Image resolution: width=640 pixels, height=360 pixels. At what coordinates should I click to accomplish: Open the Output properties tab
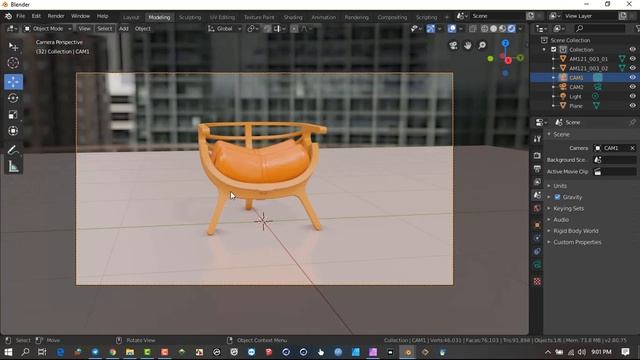537,169
